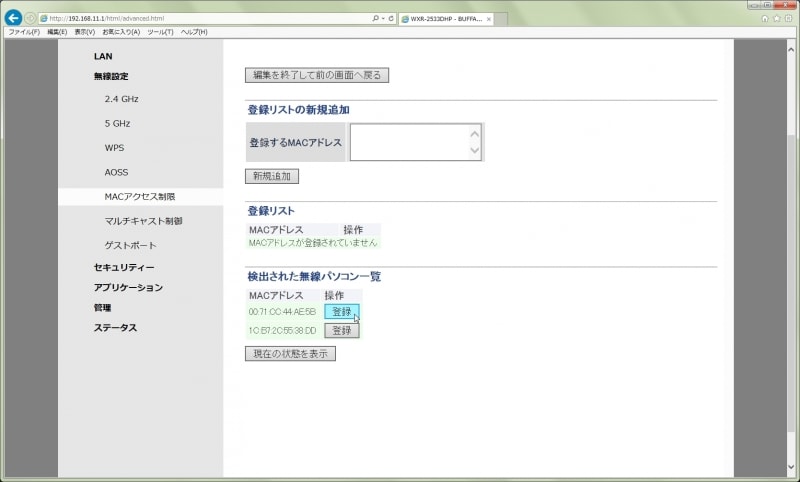Viewport: 800px width, 482px height.
Task: Open the ゲストポート sidebar link
Action: point(130,245)
